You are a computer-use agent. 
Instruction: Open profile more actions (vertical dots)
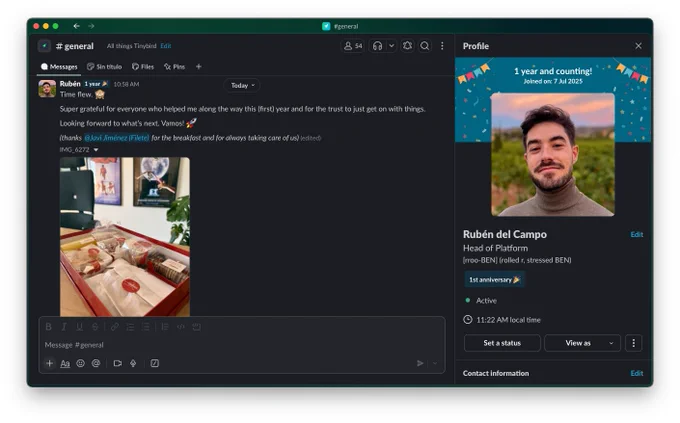point(634,343)
